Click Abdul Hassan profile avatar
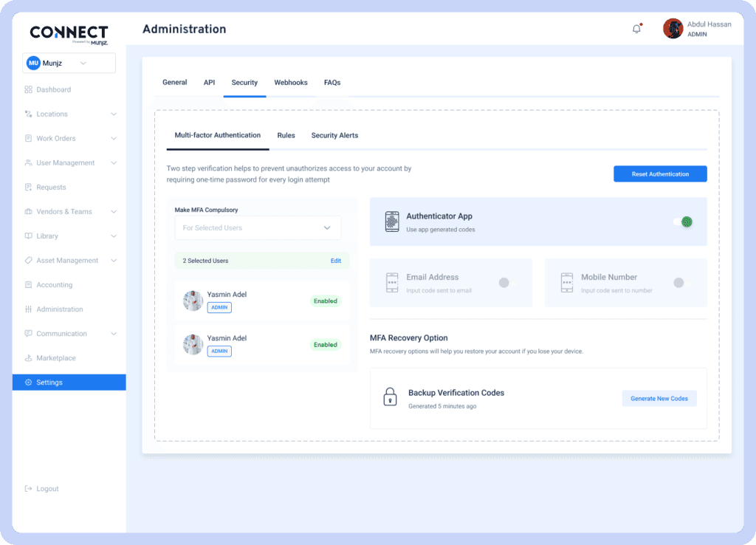This screenshot has width=756, height=545. coord(673,29)
